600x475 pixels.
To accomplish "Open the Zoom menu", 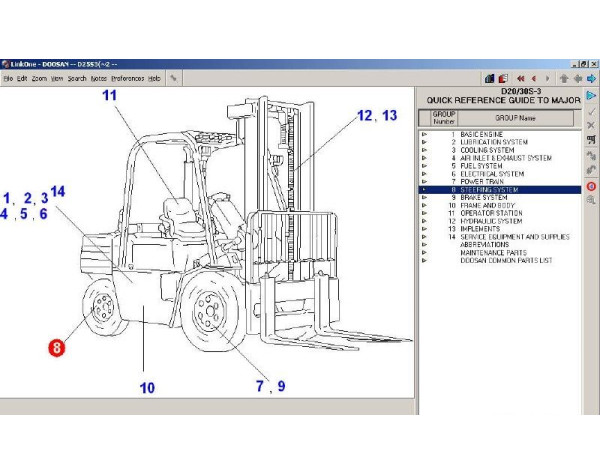I will pyautogui.click(x=39, y=77).
